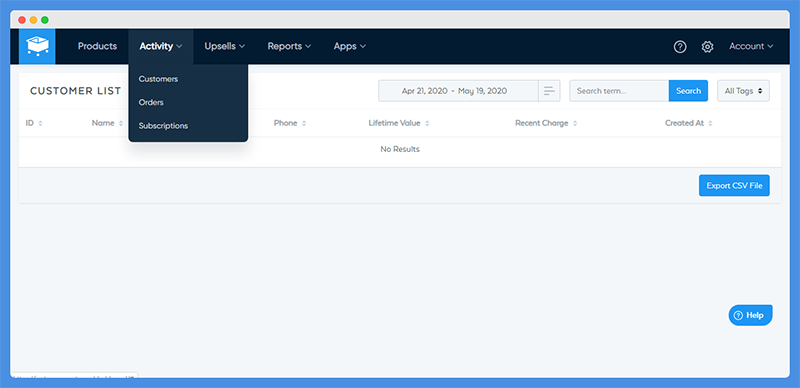Expand the Account menu
The width and height of the screenshot is (800, 388).
pos(751,46)
